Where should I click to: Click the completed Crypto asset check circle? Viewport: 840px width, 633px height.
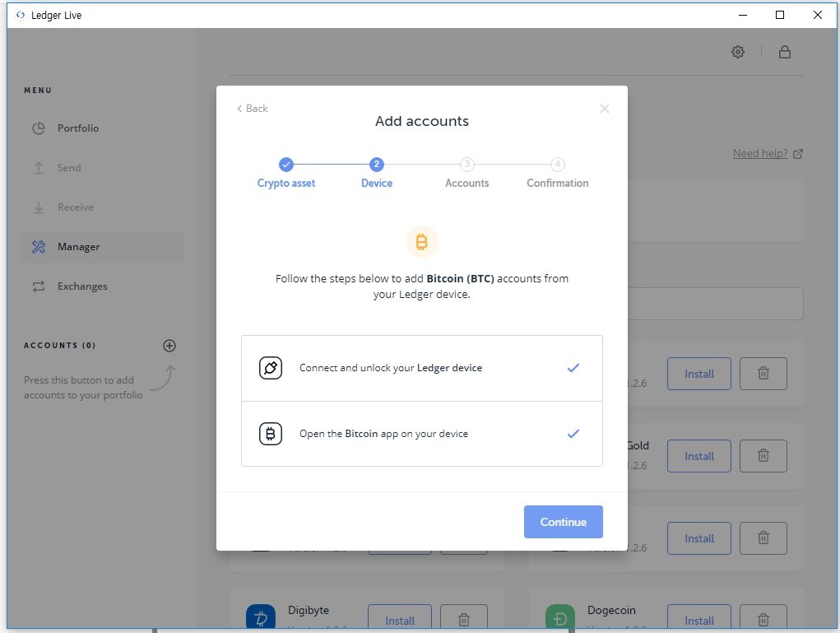click(286, 164)
